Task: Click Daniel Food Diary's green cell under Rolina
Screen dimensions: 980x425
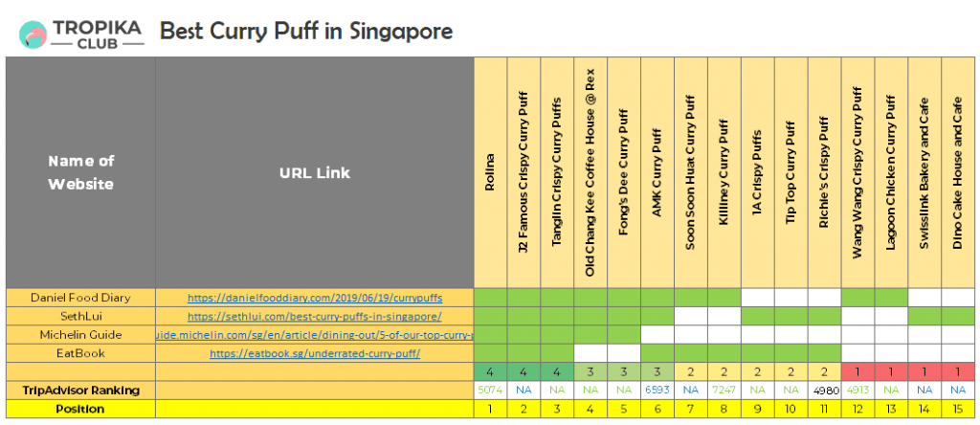Action: coord(491,298)
